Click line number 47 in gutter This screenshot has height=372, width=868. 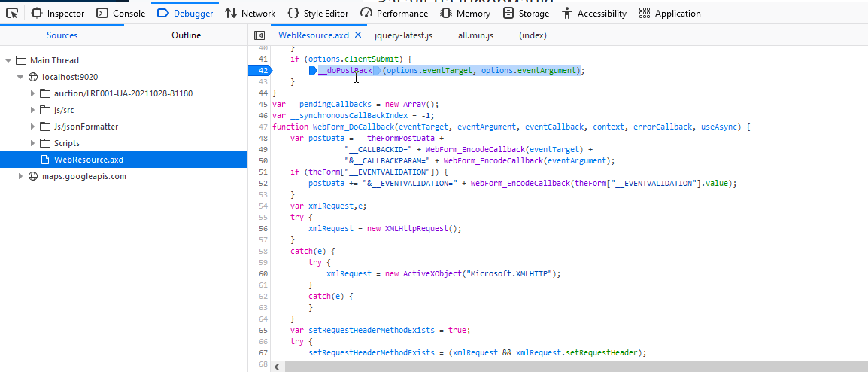[x=263, y=127]
